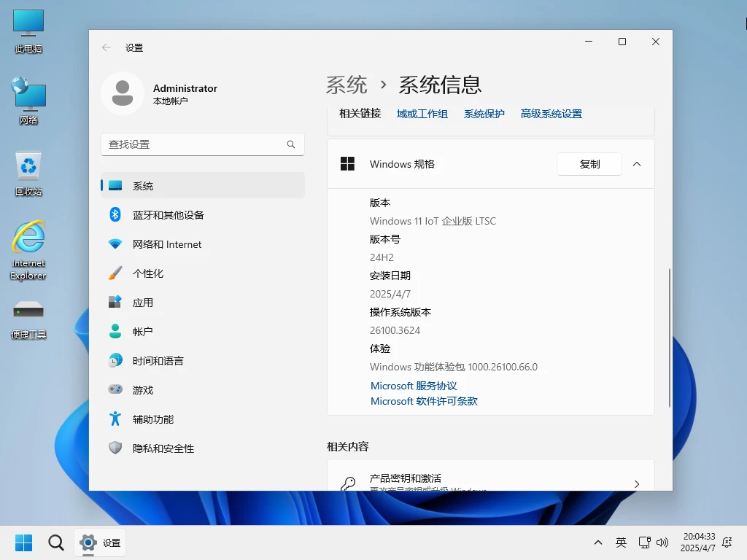This screenshot has width=747, height=560.
Task: Show hidden system tray icons
Action: (598, 542)
